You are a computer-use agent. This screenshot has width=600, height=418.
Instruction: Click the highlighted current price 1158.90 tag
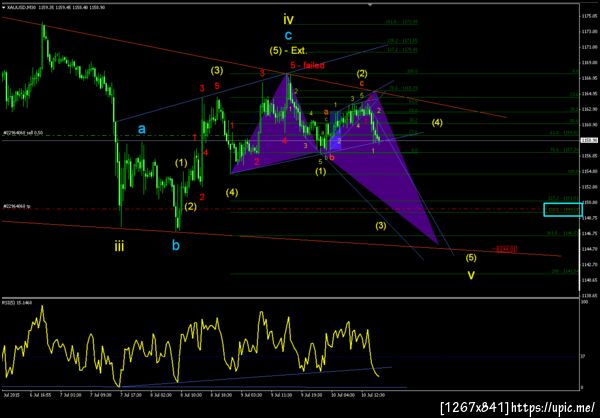tap(587, 140)
